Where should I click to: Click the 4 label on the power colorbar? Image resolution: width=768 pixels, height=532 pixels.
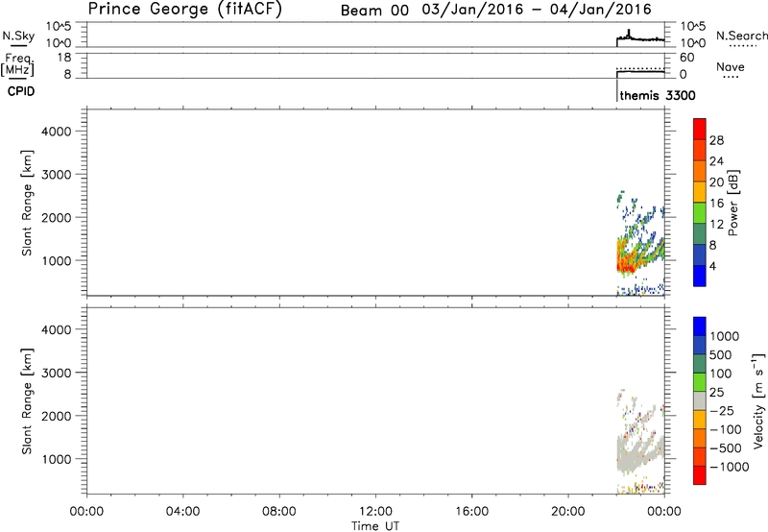pos(712,266)
